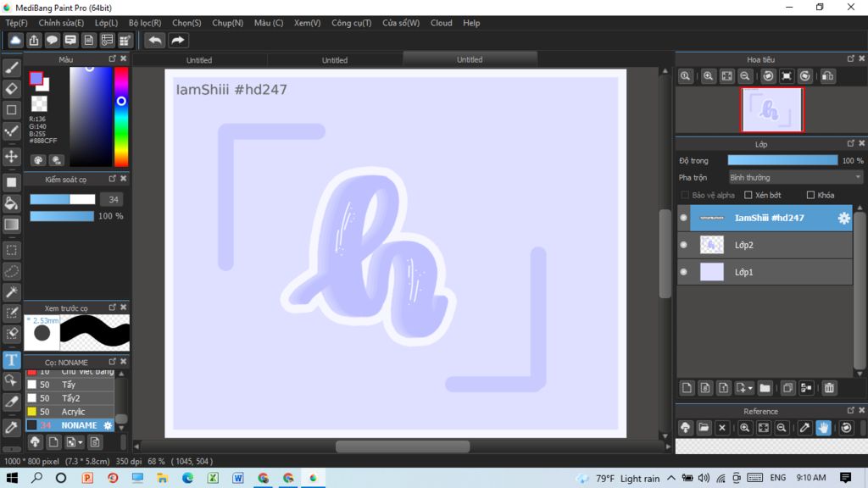The width and height of the screenshot is (868, 488).
Task: Click the Navigator canvas thumbnail
Action: coord(771,109)
